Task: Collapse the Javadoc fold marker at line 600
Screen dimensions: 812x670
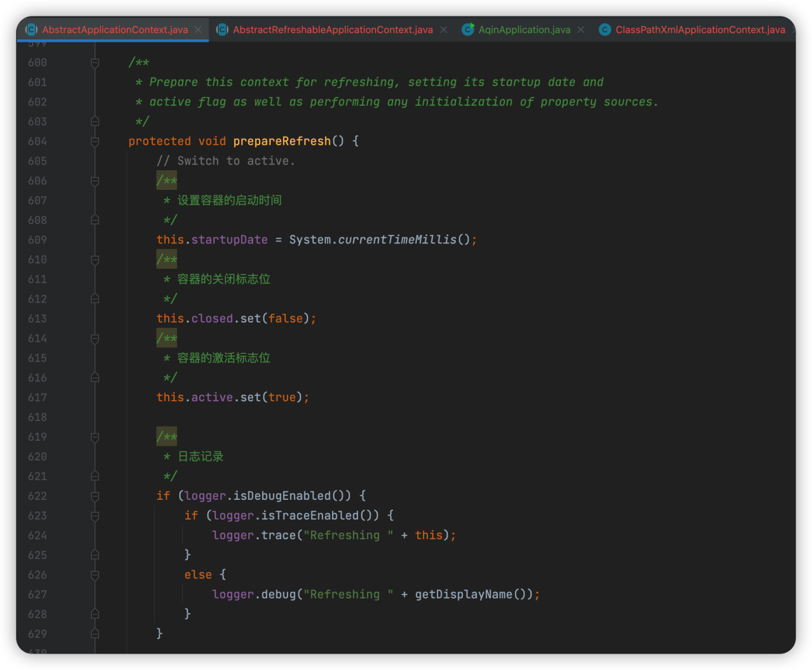Action: coord(95,63)
